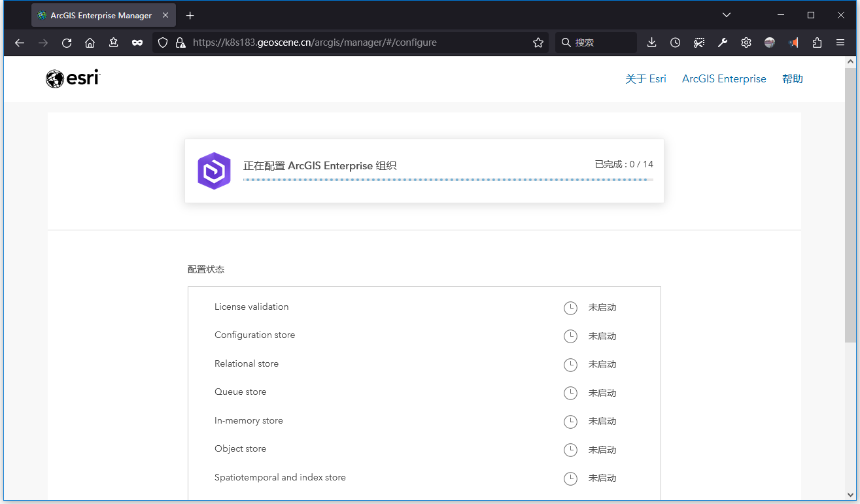Open the wrench developer tools icon
The height and width of the screenshot is (504, 860).
pos(723,42)
